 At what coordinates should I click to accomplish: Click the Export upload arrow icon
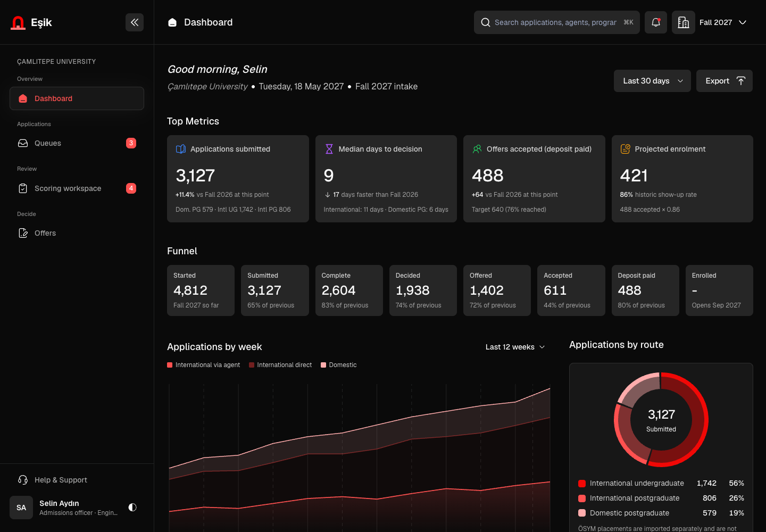(x=741, y=81)
